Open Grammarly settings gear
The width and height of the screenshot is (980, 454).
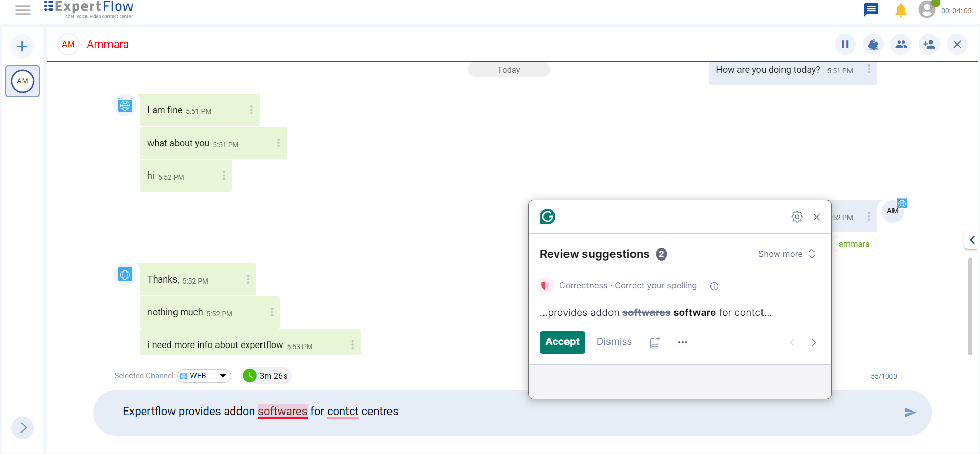click(796, 217)
